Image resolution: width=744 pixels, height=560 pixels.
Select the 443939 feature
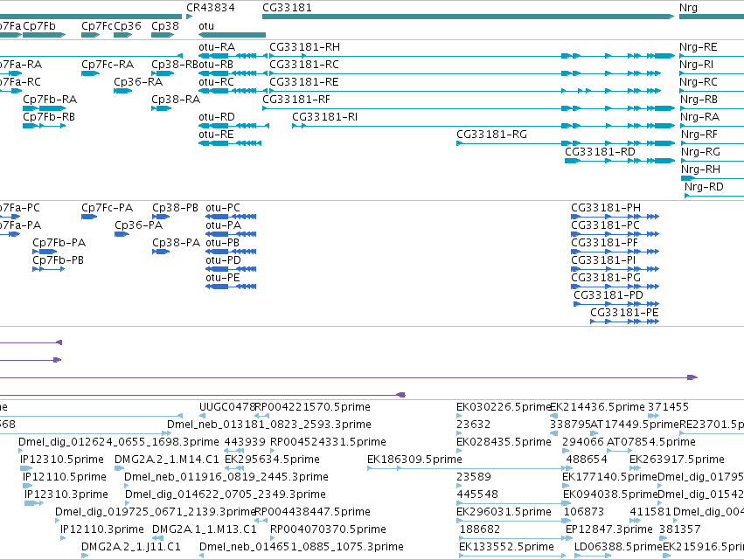coord(234,451)
